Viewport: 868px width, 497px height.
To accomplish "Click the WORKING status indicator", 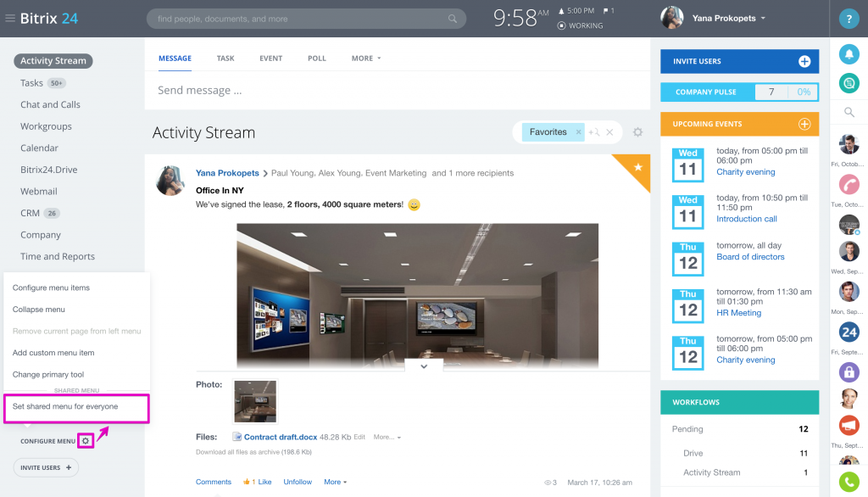I will pos(580,25).
